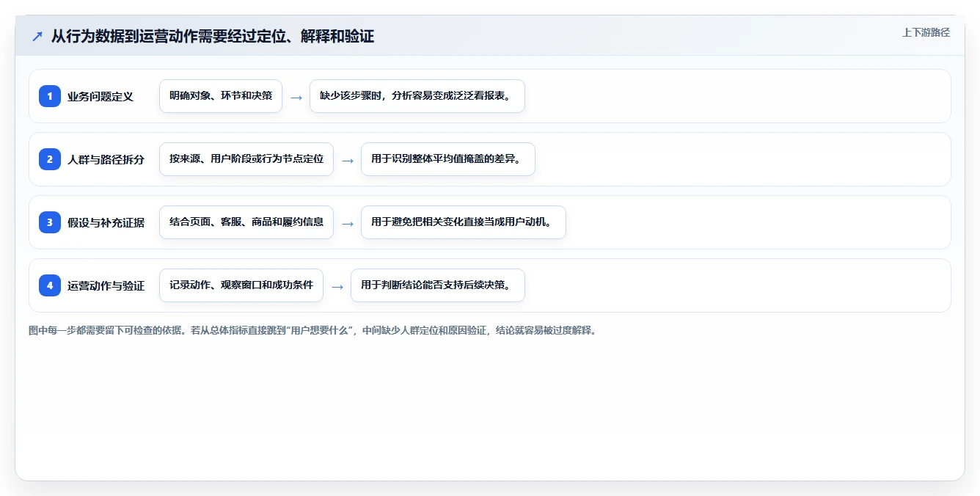The image size is (980, 496).
Task: Click the 假设与补充证据 step label
Action: (106, 222)
